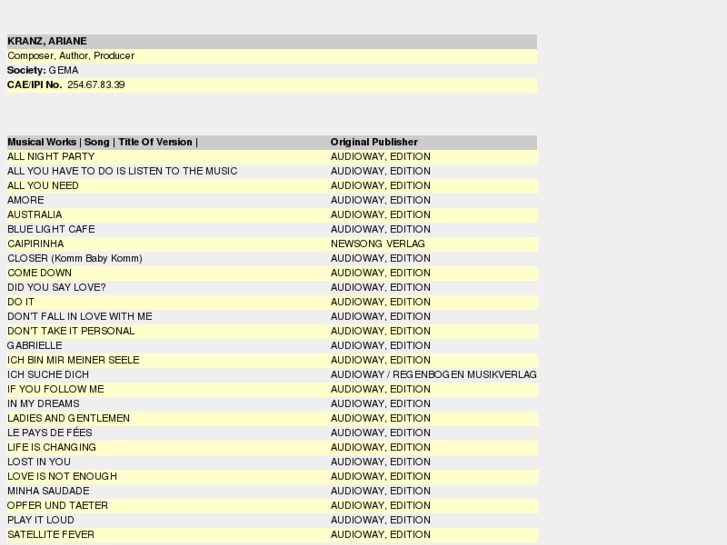Select the COME DOWN song title

click(39, 273)
